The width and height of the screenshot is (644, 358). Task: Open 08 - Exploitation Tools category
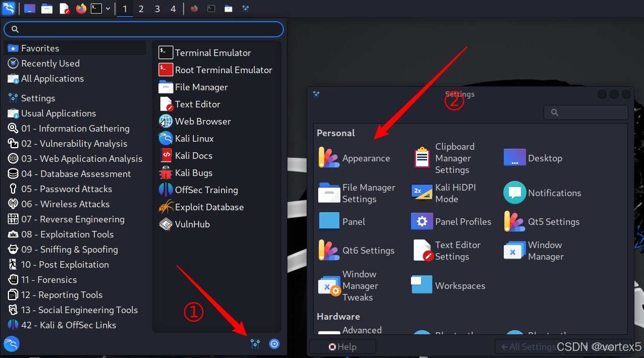[75, 234]
